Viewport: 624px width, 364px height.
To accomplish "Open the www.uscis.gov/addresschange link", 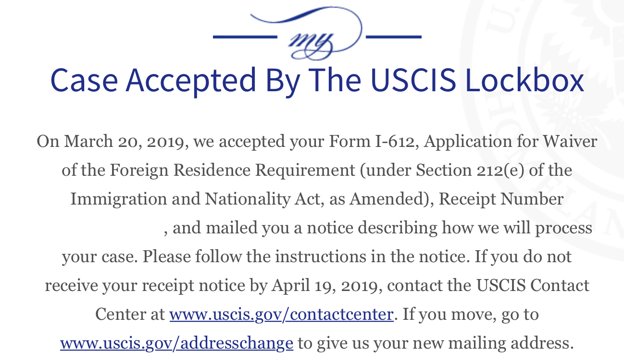I will [176, 343].
